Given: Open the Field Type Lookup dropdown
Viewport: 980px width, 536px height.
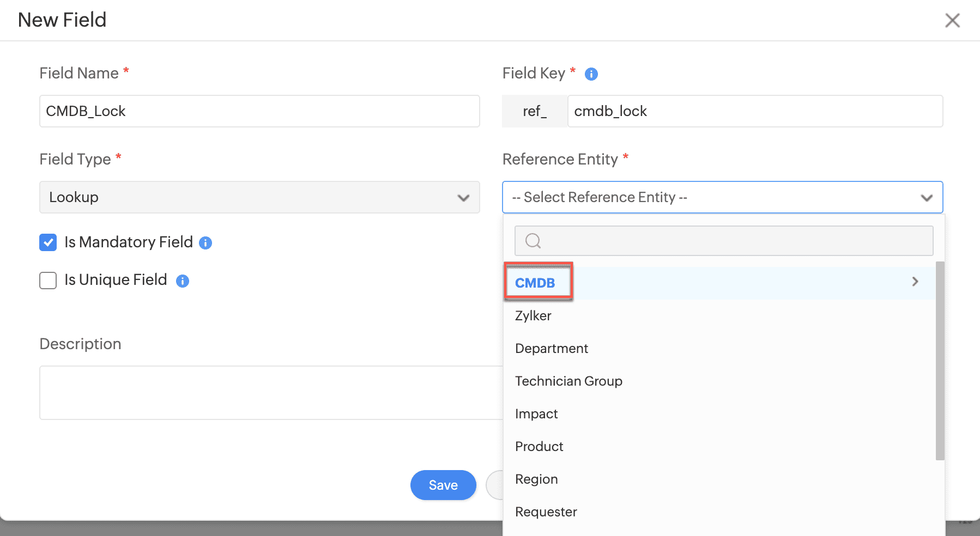Looking at the screenshot, I should (x=259, y=197).
